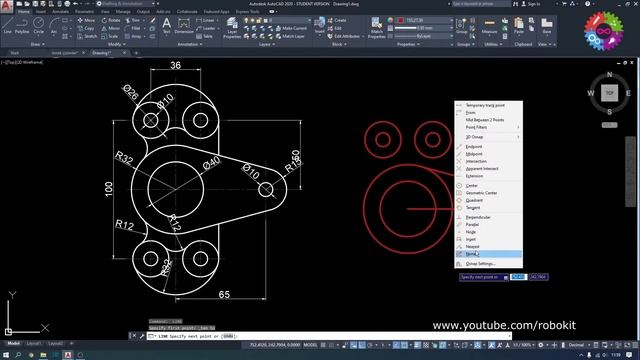Select the Polyline tool
The width and height of the screenshot is (640, 360).
(x=22, y=26)
